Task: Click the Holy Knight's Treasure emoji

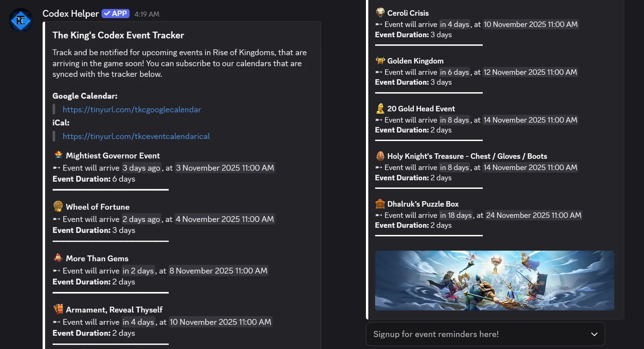Action: coord(380,156)
